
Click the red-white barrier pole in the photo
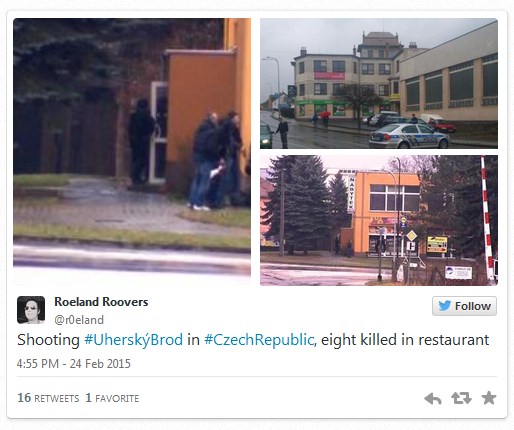487,220
